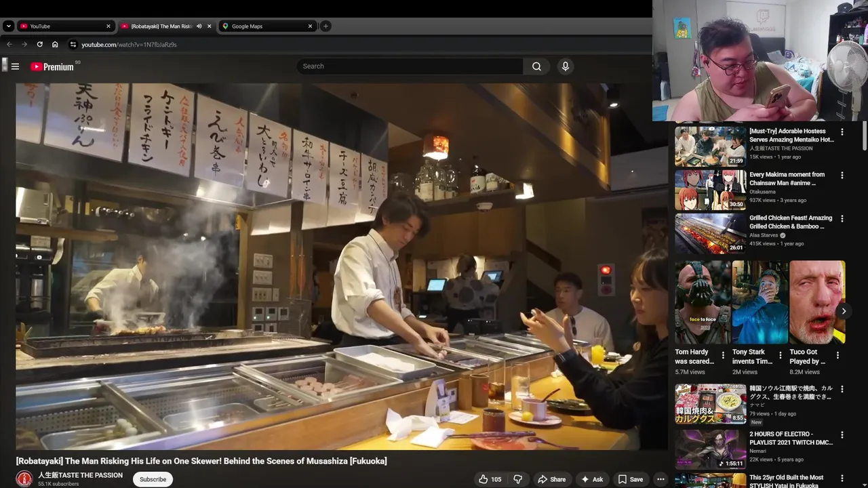Go back with browser back arrow
The width and height of the screenshot is (868, 488).
point(9,44)
